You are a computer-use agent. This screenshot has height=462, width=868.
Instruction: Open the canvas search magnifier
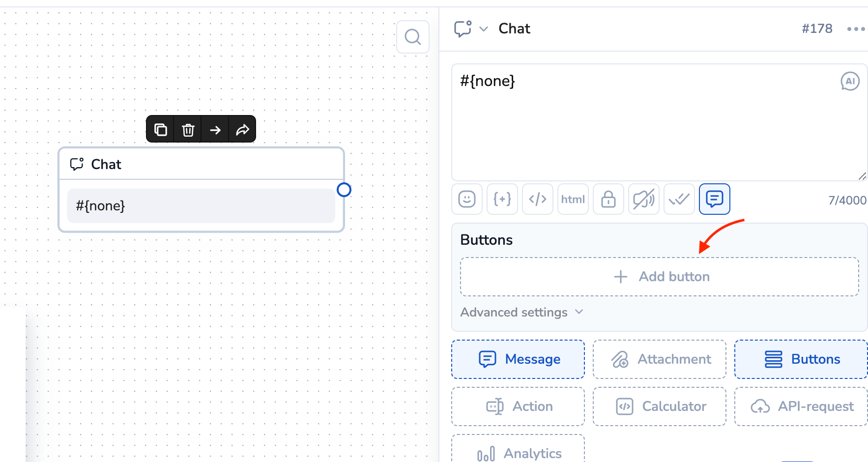[413, 37]
